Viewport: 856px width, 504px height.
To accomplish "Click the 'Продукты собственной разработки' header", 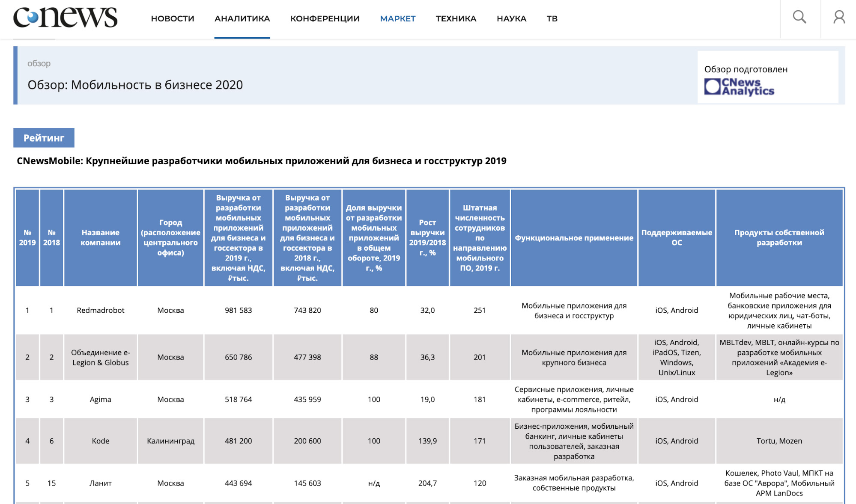I will (x=779, y=237).
